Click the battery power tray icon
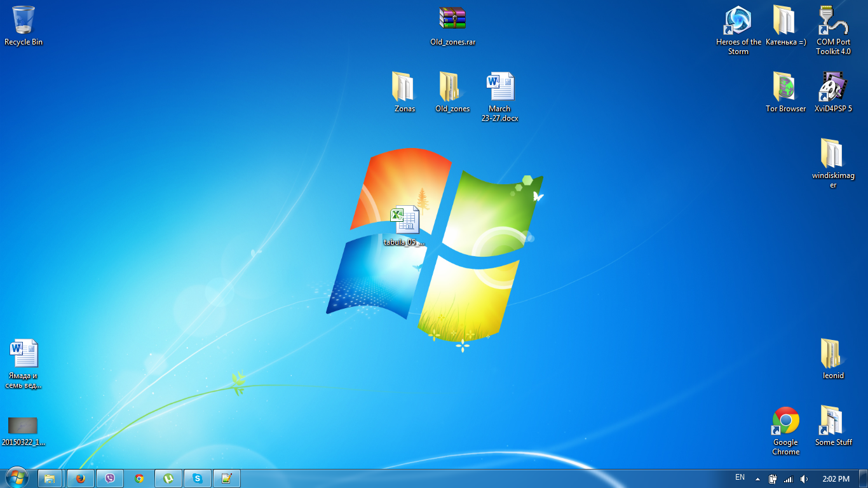Screen dimensions: 868x488 773,479
